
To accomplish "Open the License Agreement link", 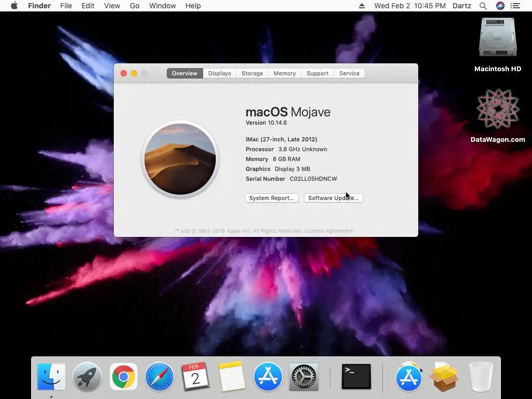I will click(x=329, y=231).
